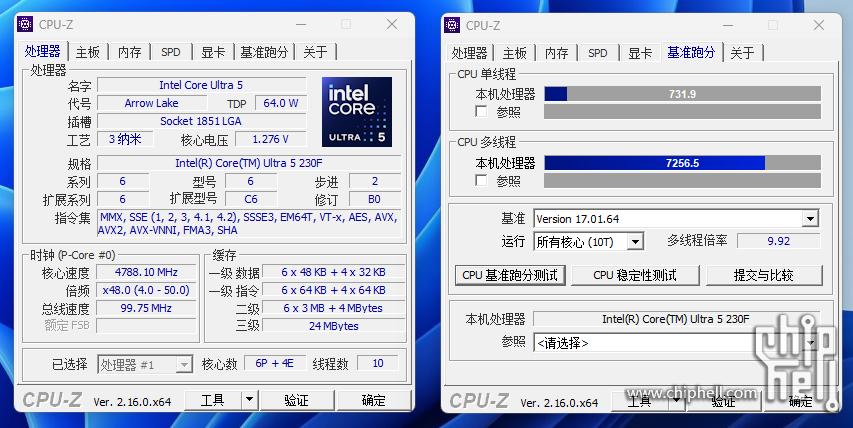The width and height of the screenshot is (853, 428).
Task: Select the 内存 tab in the left window
Action: tap(129, 52)
